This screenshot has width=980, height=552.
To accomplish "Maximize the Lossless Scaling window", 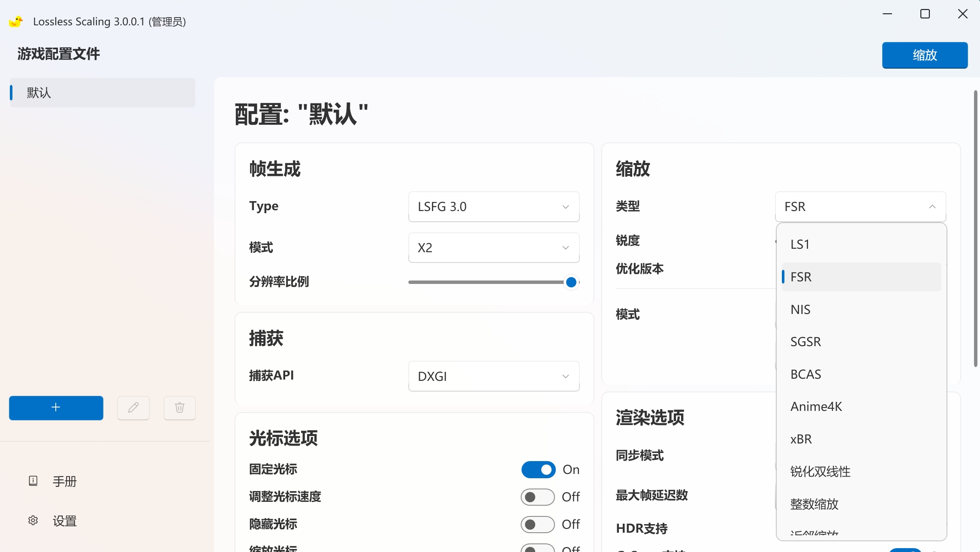I will (925, 14).
